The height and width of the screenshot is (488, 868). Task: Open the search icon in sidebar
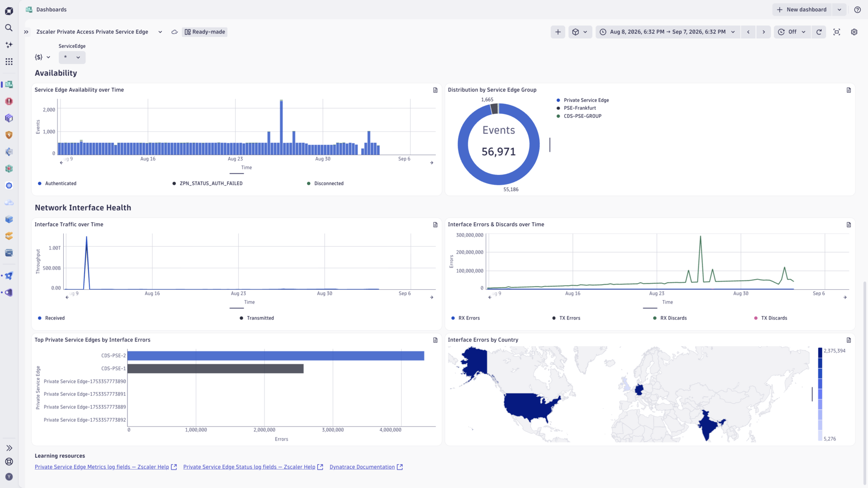point(9,28)
